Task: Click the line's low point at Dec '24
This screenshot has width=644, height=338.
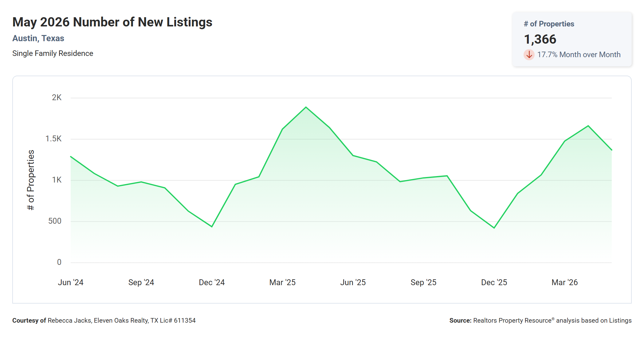Action: (x=212, y=227)
